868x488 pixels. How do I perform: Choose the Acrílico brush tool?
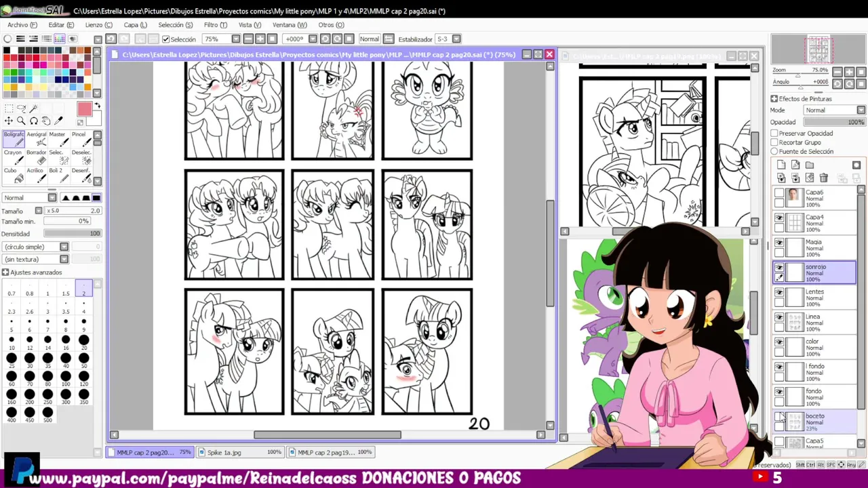point(36,176)
